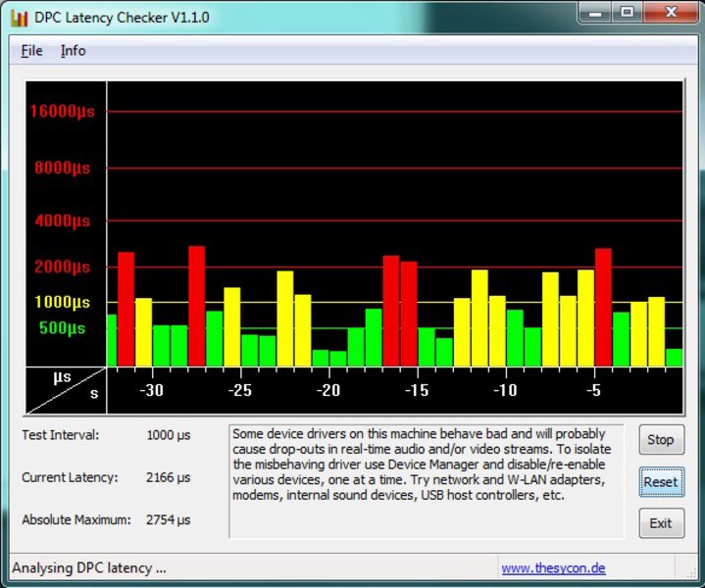Screen dimensions: 705x588
Task: Click the driver warning message text box
Action: pyautogui.click(x=427, y=481)
